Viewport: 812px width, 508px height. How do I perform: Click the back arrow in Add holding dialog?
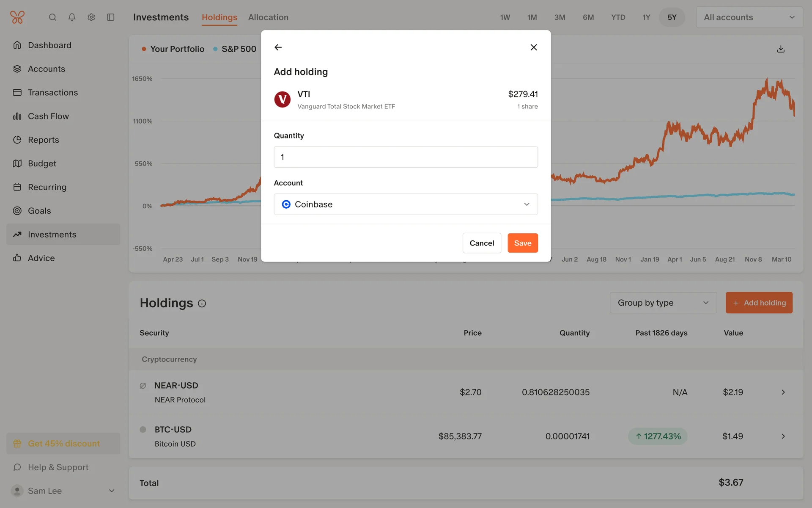pos(278,47)
